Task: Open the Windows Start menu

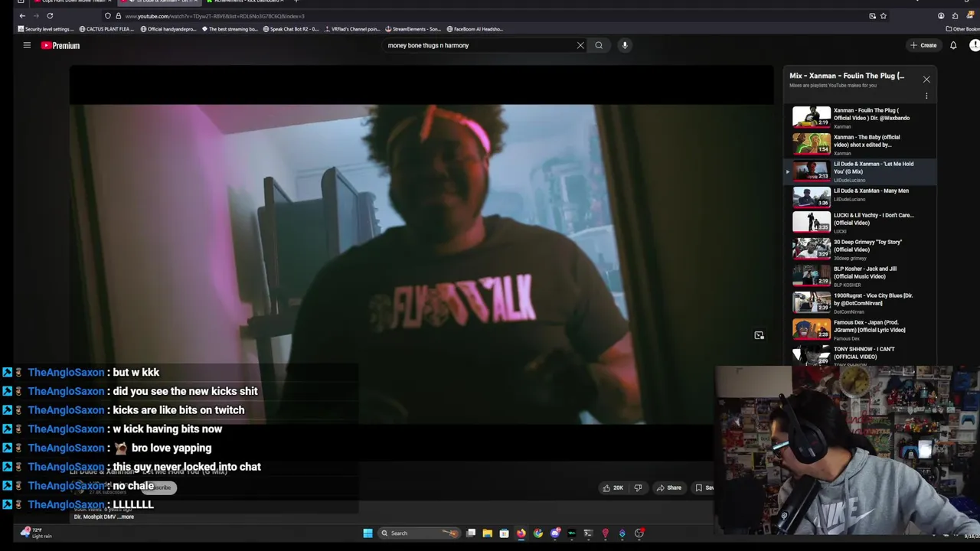Action: 367,533
